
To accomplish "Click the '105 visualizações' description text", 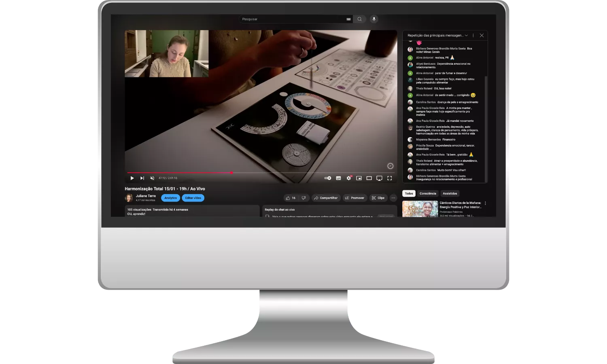I will [139, 210].
